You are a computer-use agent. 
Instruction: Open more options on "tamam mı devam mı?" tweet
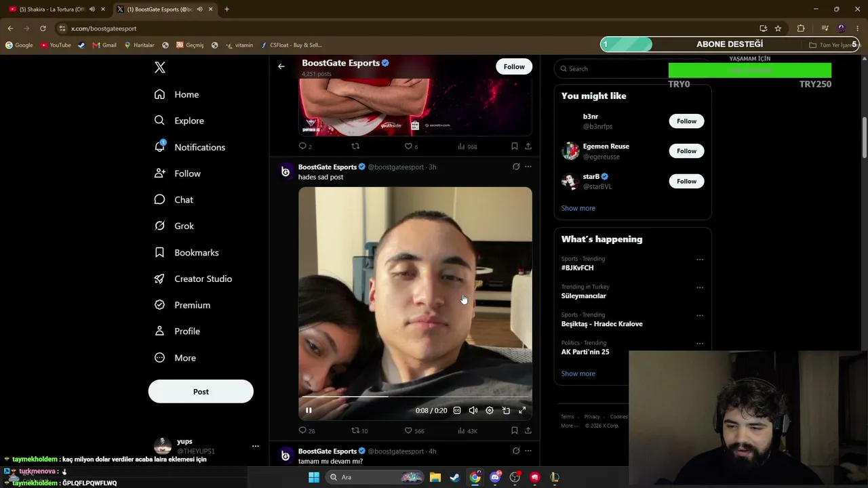[528, 451]
